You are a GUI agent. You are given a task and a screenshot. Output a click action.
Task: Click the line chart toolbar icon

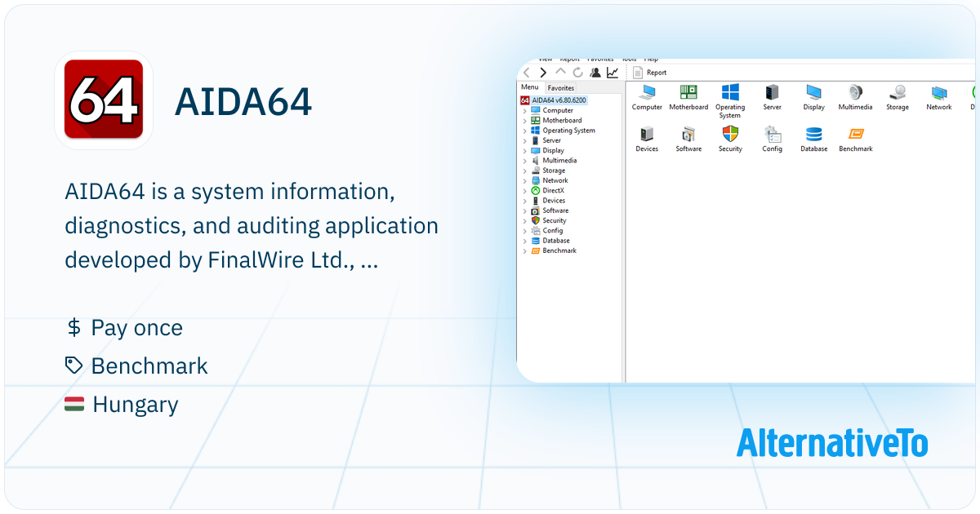(612, 73)
